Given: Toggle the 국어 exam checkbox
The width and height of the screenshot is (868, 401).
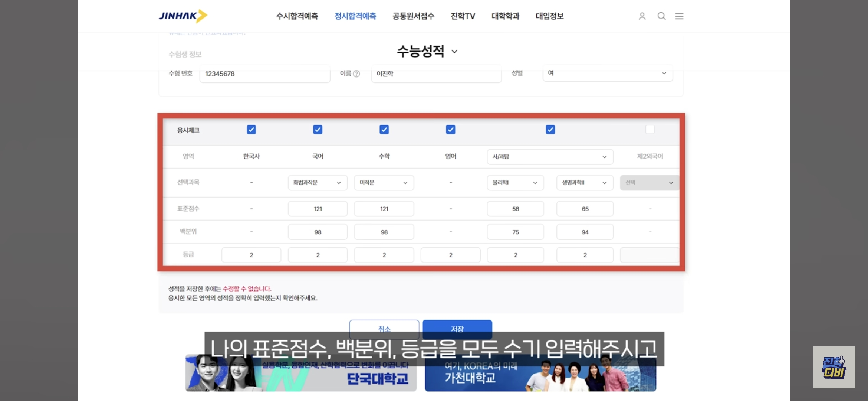Looking at the screenshot, I should (318, 130).
